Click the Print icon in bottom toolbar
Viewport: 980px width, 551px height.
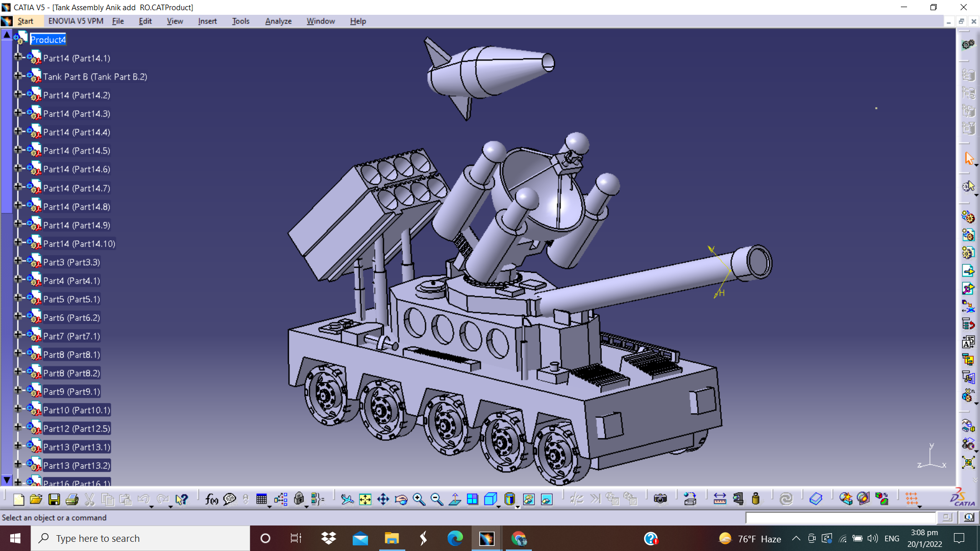tap(72, 499)
